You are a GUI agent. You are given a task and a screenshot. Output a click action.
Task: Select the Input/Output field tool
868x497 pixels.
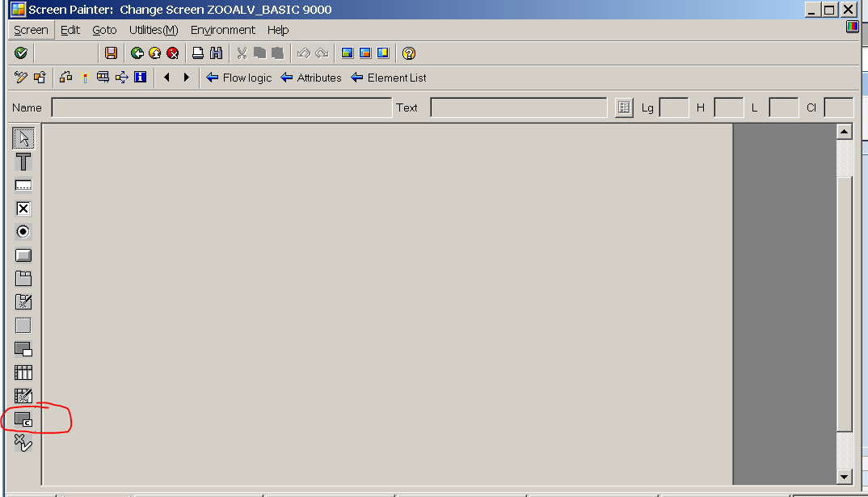[x=23, y=184]
